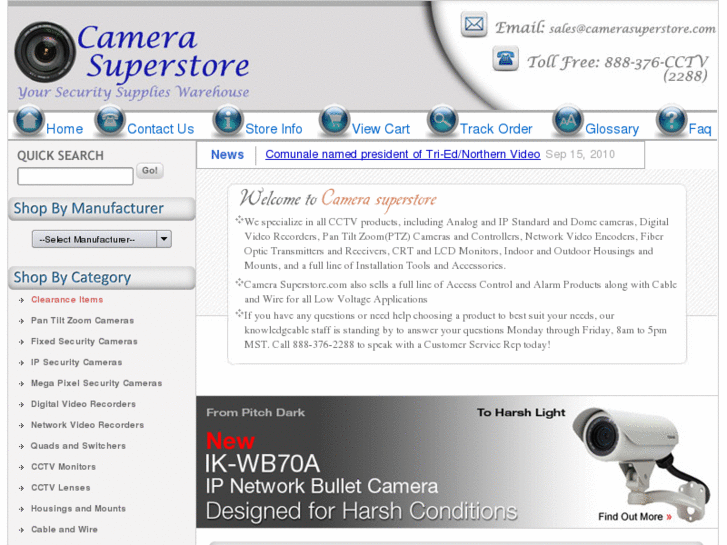Click the News label in ticker

(x=227, y=154)
